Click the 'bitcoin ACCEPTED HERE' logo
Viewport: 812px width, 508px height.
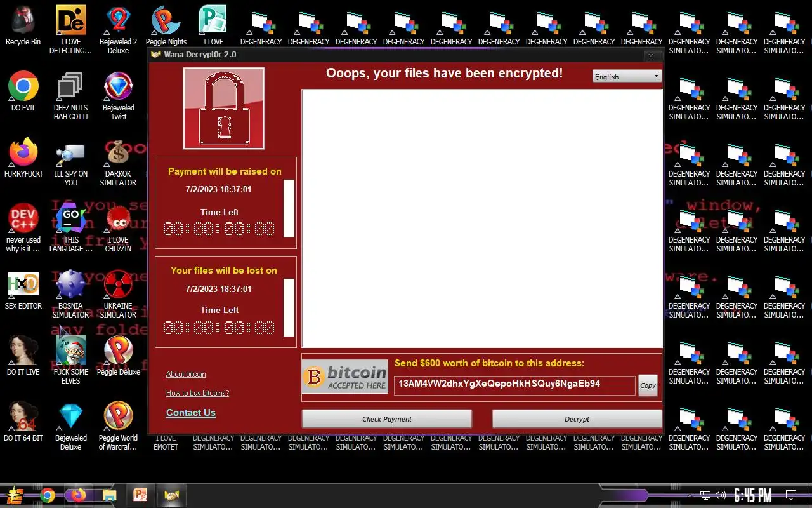345,377
